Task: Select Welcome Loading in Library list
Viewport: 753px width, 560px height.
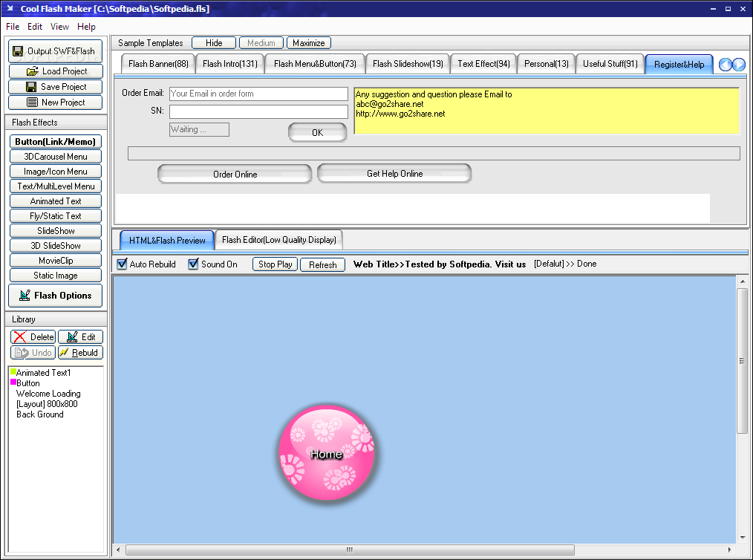Action: pos(48,394)
